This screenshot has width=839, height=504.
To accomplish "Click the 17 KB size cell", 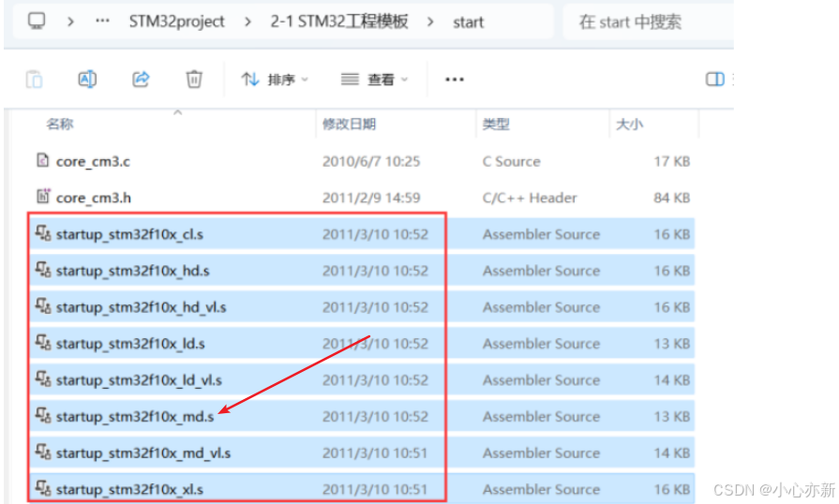I will click(x=672, y=161).
